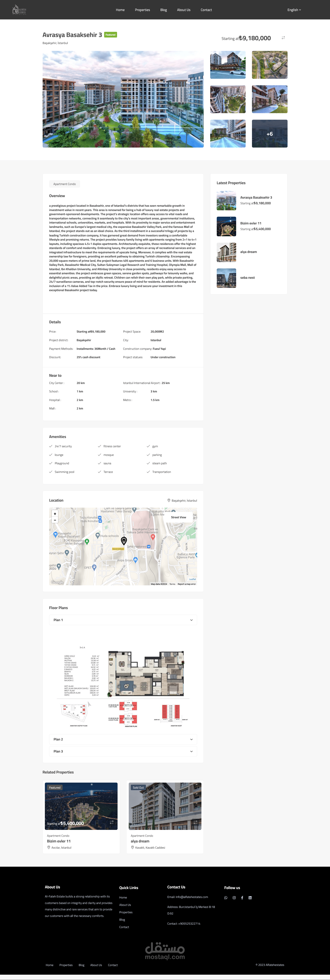Open the +6 more photos thumbnail
The height and width of the screenshot is (980, 330).
pyautogui.click(x=269, y=134)
